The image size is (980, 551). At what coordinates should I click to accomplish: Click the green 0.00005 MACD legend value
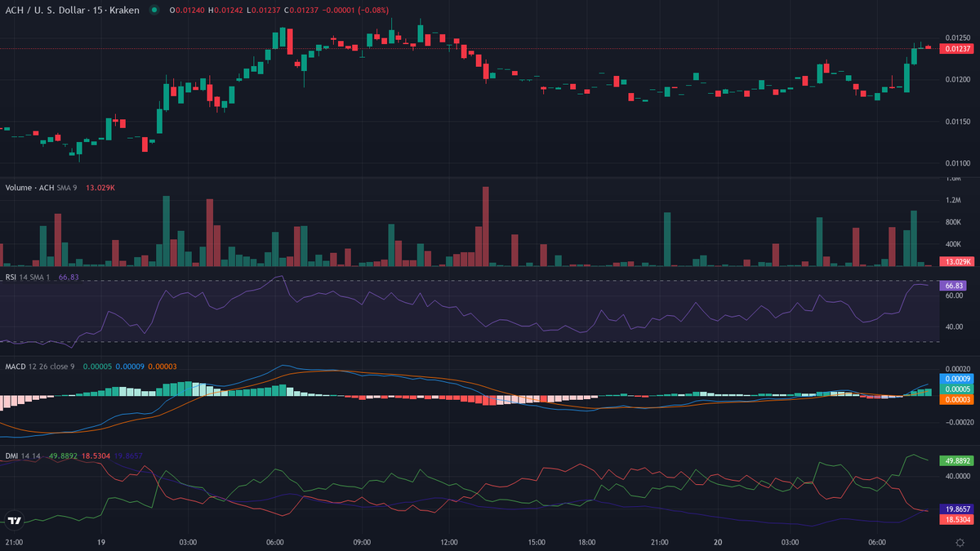point(97,367)
